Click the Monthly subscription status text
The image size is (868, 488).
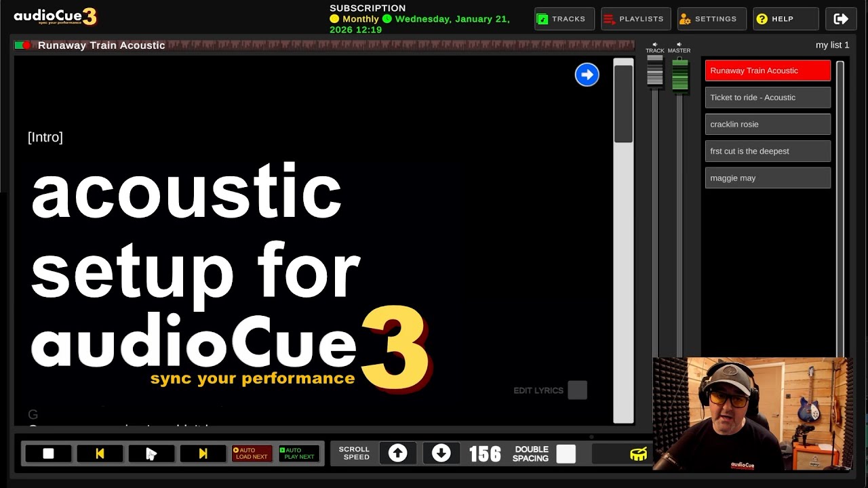point(360,19)
